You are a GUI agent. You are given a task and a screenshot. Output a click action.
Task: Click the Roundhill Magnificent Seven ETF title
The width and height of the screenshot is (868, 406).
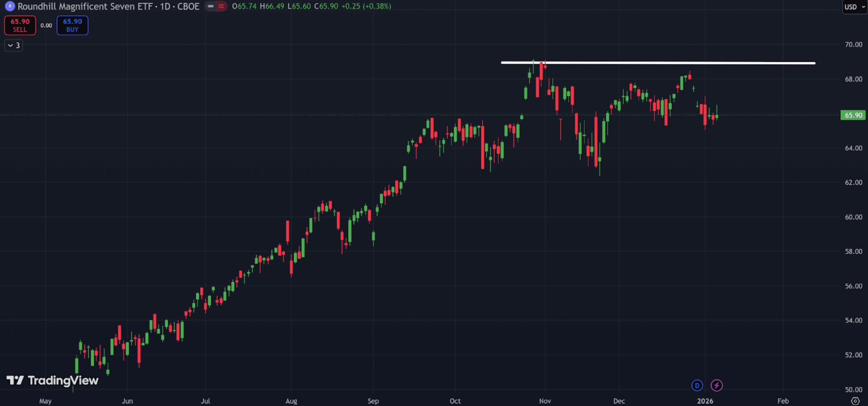coord(85,6)
